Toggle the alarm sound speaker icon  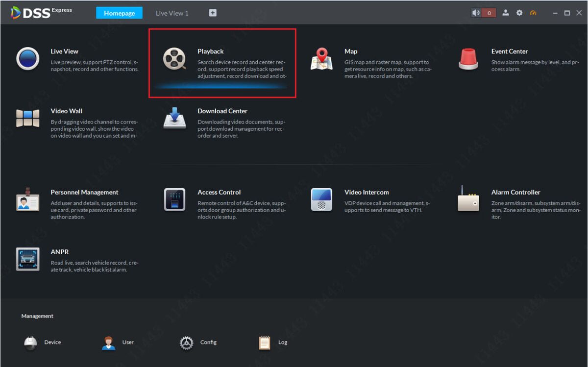coord(476,13)
